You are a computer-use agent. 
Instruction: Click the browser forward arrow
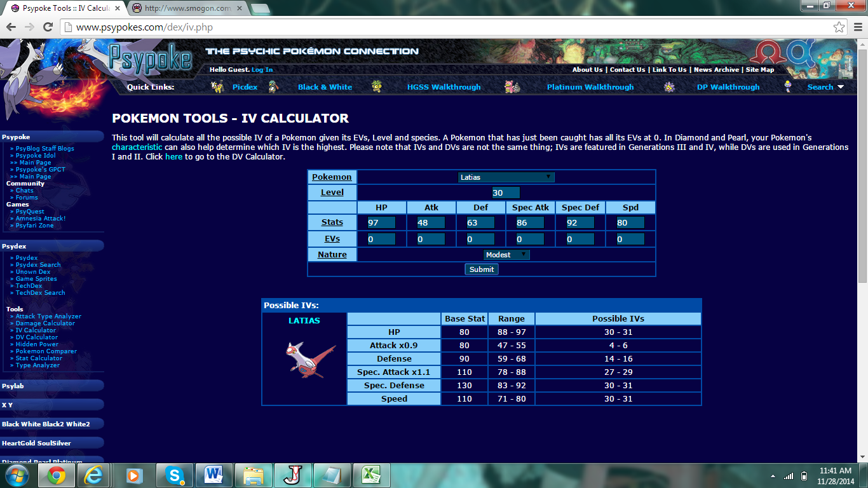pyautogui.click(x=29, y=27)
